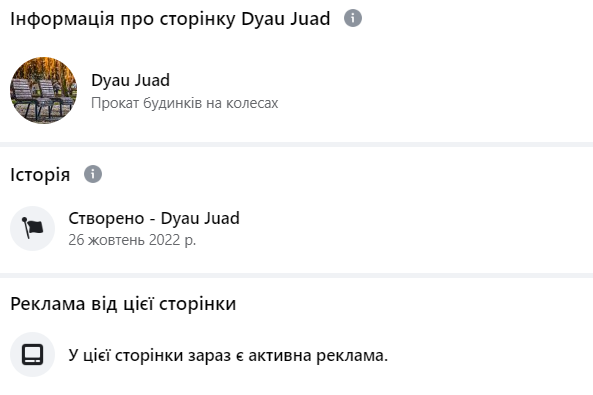Image resolution: width=593 pixels, height=395 pixels.
Task: Open the Dyau Juad page name beside the photo
Action: tap(130, 80)
